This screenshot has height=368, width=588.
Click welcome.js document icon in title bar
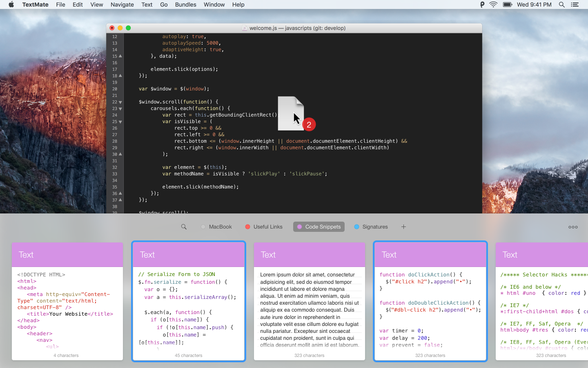point(245,28)
